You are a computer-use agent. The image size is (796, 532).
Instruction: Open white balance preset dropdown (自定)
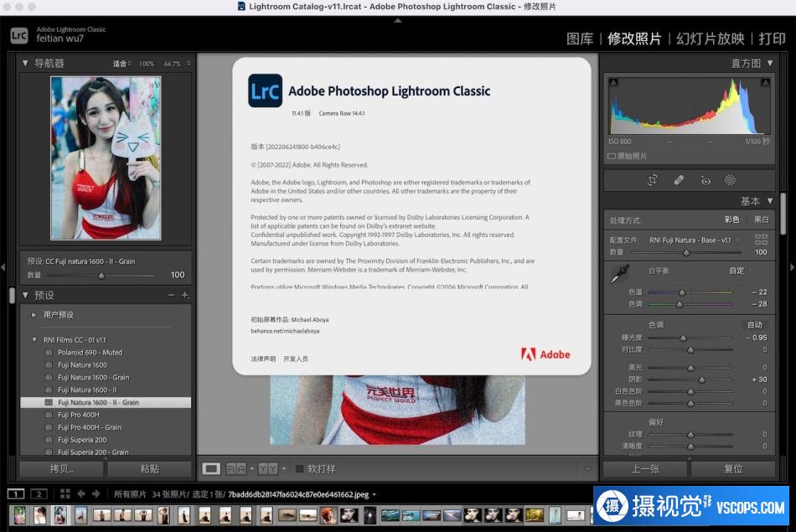(x=740, y=271)
